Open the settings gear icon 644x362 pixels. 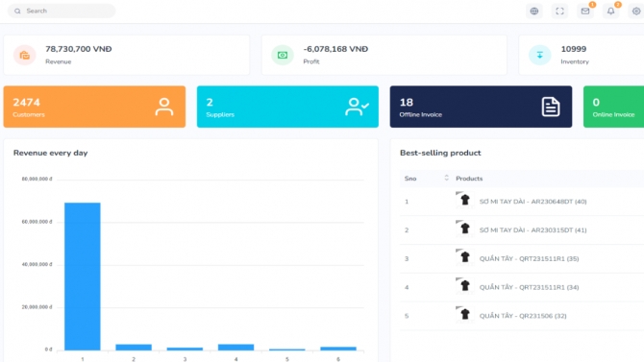636,12
